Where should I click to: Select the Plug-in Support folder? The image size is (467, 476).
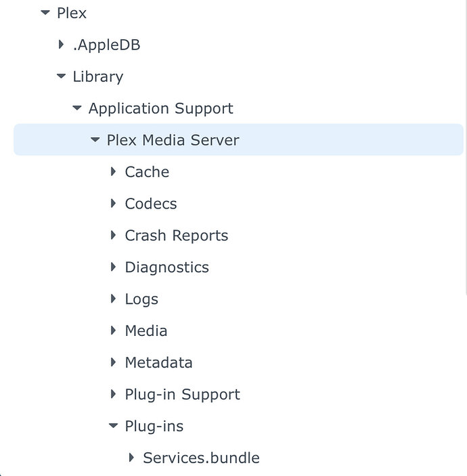point(182,395)
